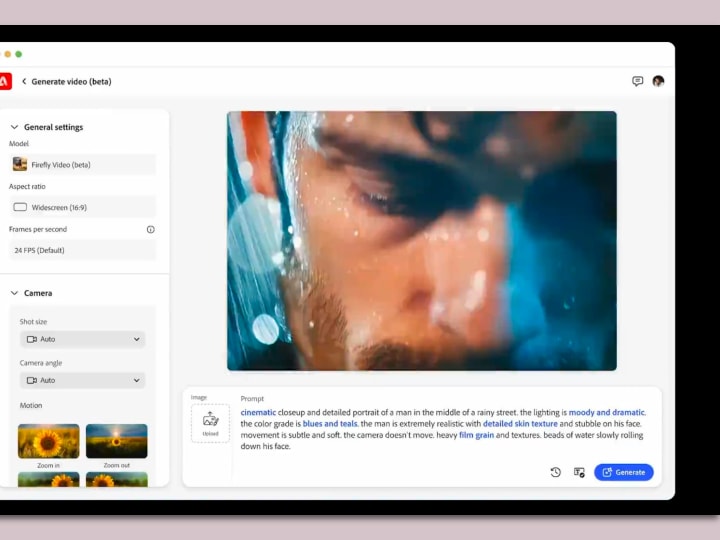
Task: Open the Shot size Auto dropdown
Action: click(x=83, y=339)
